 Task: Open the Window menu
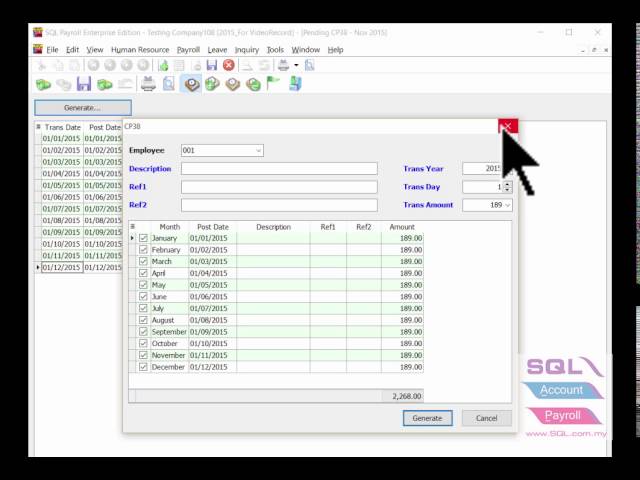(305, 50)
